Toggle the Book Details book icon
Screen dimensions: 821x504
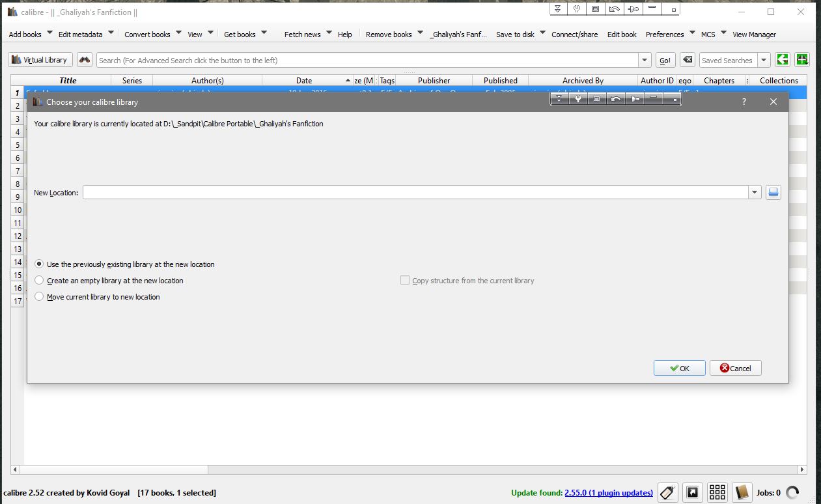point(742,492)
